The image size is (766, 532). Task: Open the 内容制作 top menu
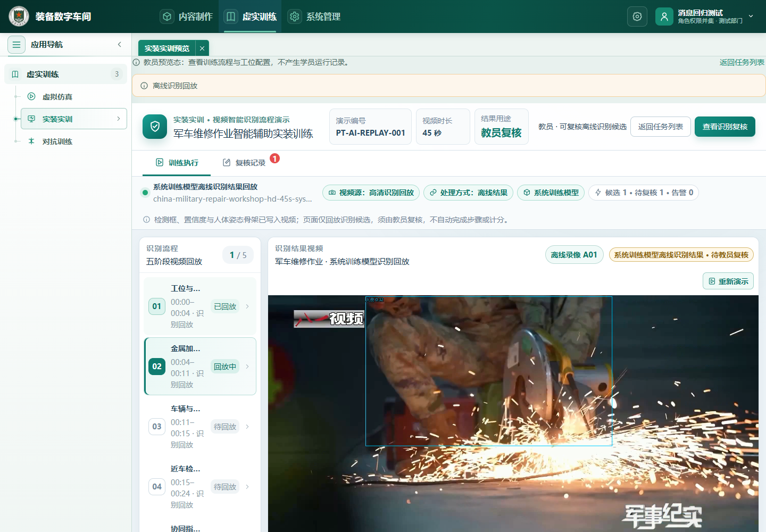(x=187, y=16)
